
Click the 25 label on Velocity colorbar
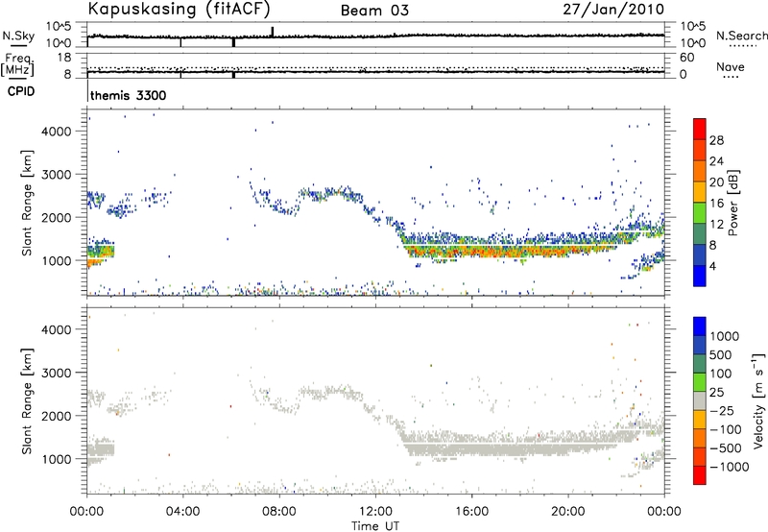[716, 393]
